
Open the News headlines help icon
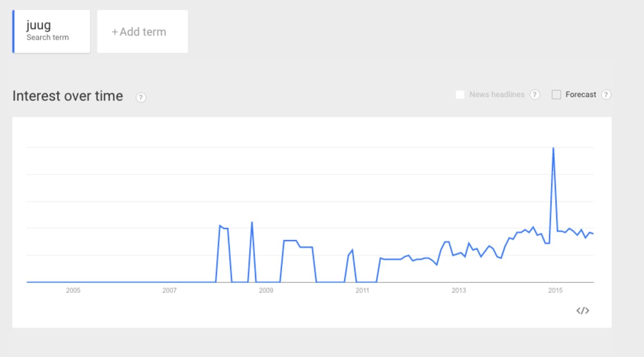click(535, 94)
